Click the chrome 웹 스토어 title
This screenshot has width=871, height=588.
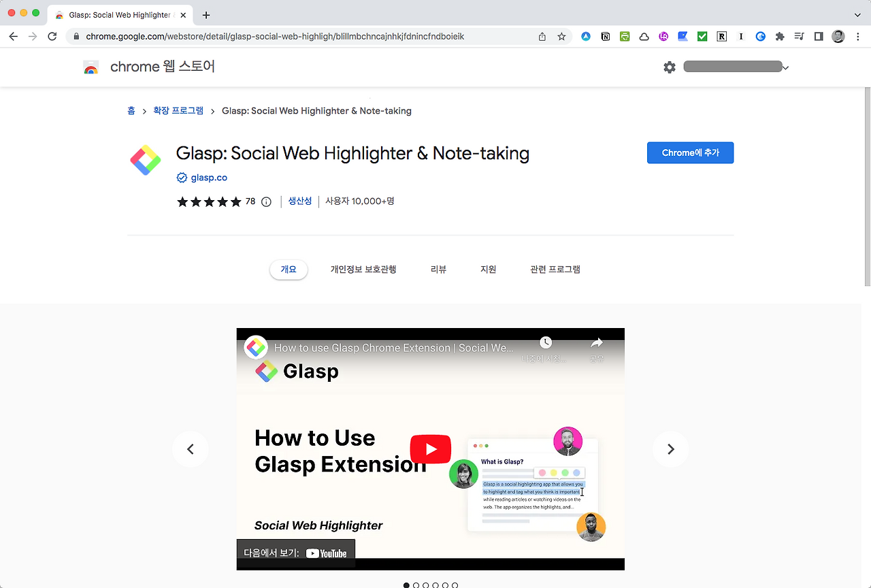coord(163,67)
